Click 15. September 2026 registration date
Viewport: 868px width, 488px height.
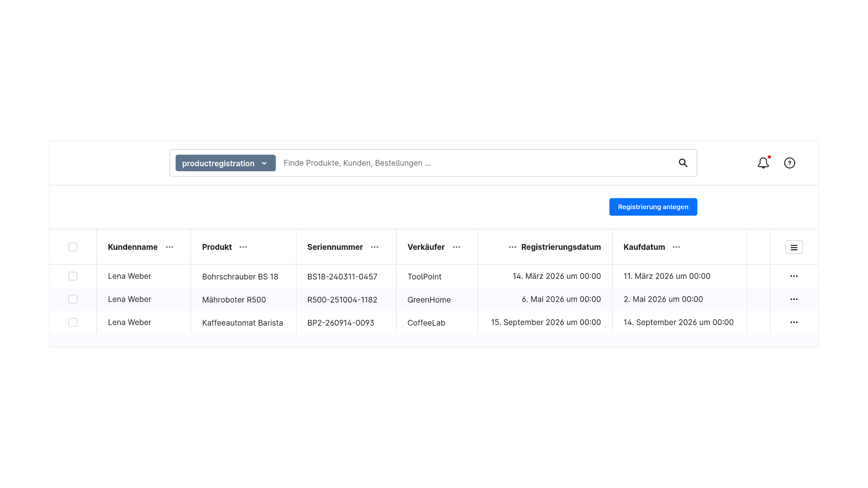pos(546,322)
